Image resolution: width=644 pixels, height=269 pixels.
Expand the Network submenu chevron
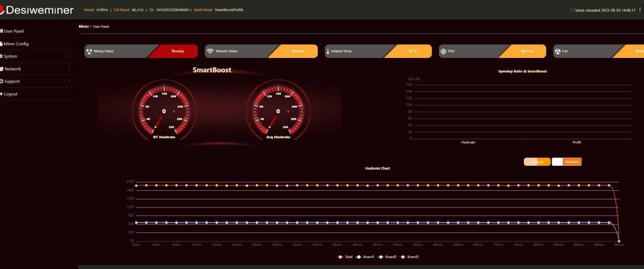[x=69, y=69]
